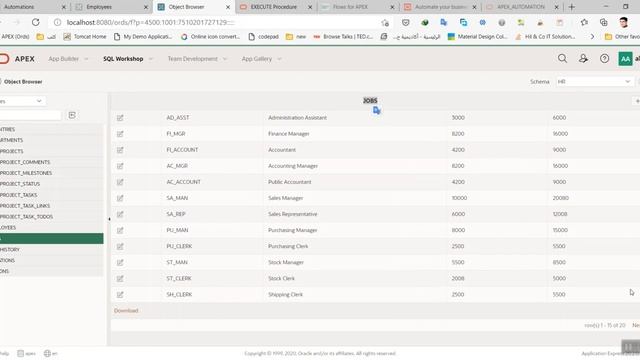Click the Download link
Screen dimensions: 640x360
tap(126, 311)
